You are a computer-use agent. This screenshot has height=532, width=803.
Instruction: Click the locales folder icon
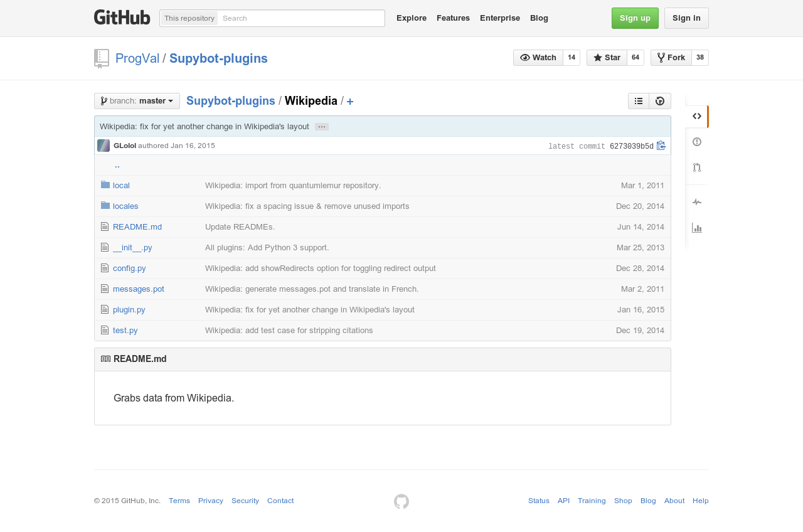pos(105,206)
